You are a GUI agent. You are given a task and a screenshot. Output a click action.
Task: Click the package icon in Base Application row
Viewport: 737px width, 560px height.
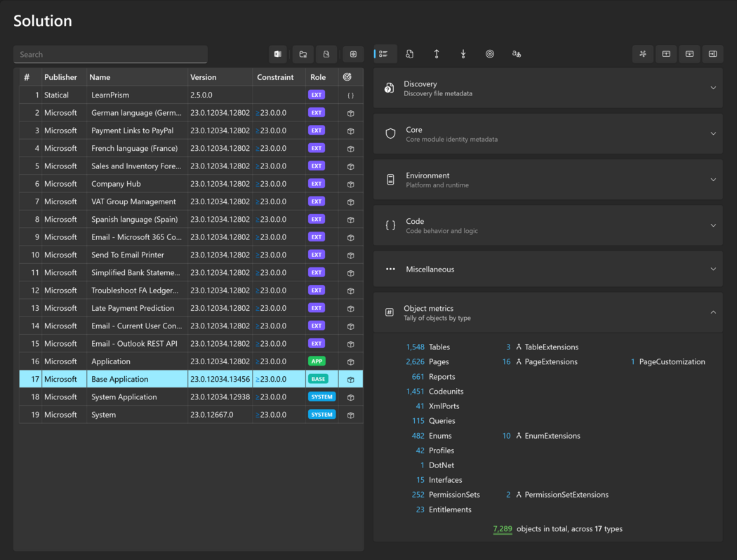[x=351, y=380]
